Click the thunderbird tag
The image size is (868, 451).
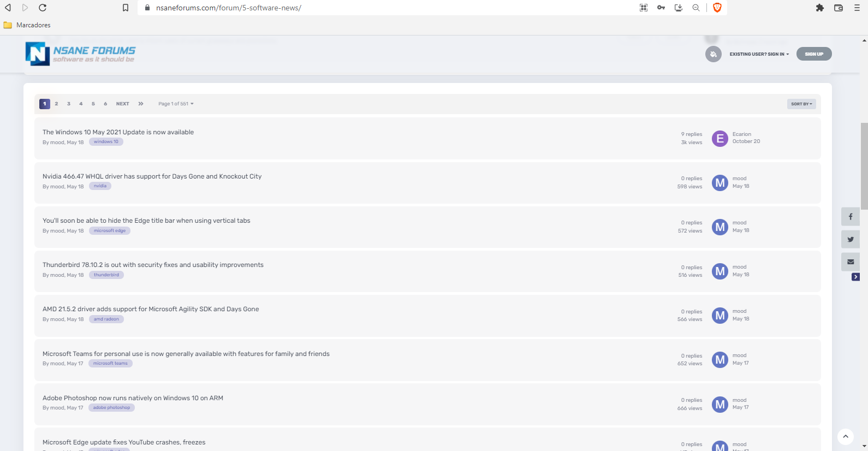tap(106, 275)
